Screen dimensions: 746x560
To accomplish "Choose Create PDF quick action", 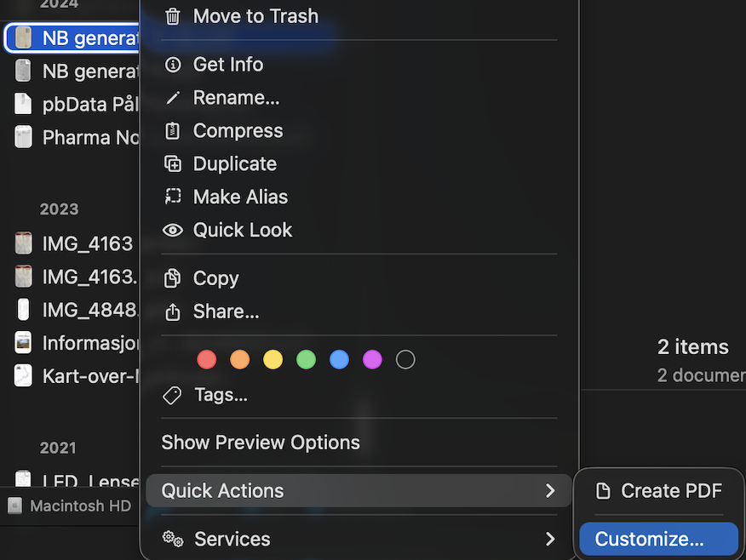I will point(671,491).
